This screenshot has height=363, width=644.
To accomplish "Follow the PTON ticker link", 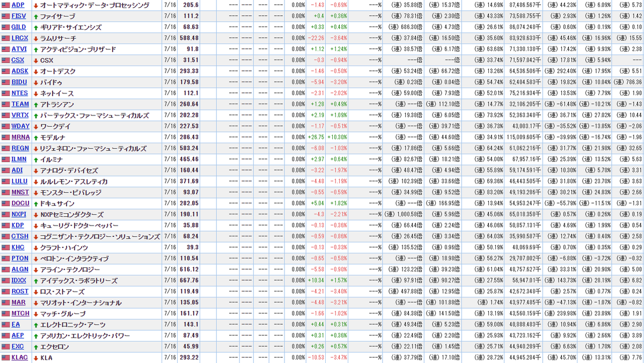I will point(20,258).
